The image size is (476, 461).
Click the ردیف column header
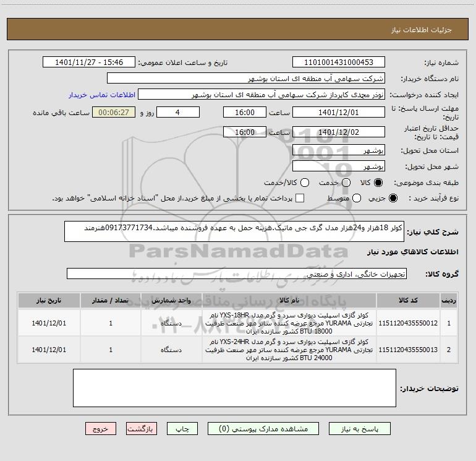(449, 300)
